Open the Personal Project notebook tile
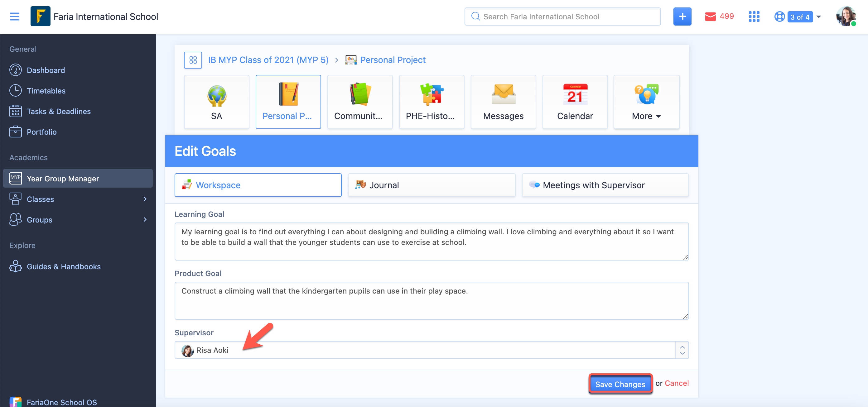 [288, 102]
